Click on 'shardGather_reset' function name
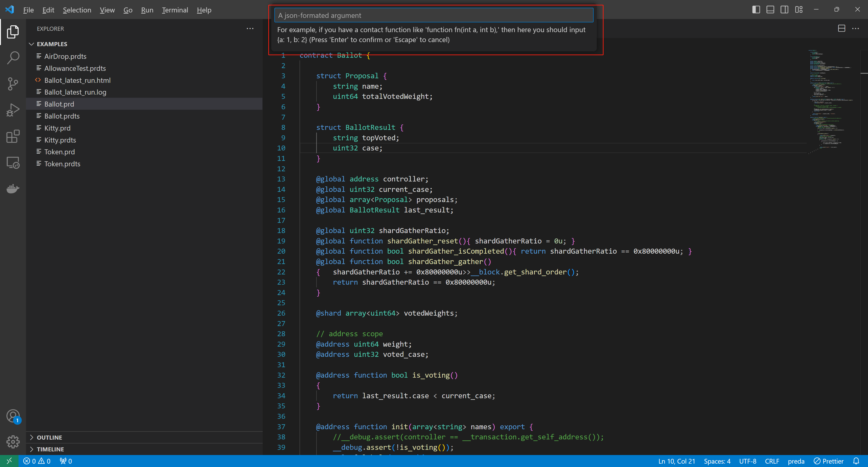Screen dimensions: 868x467 click(422, 241)
